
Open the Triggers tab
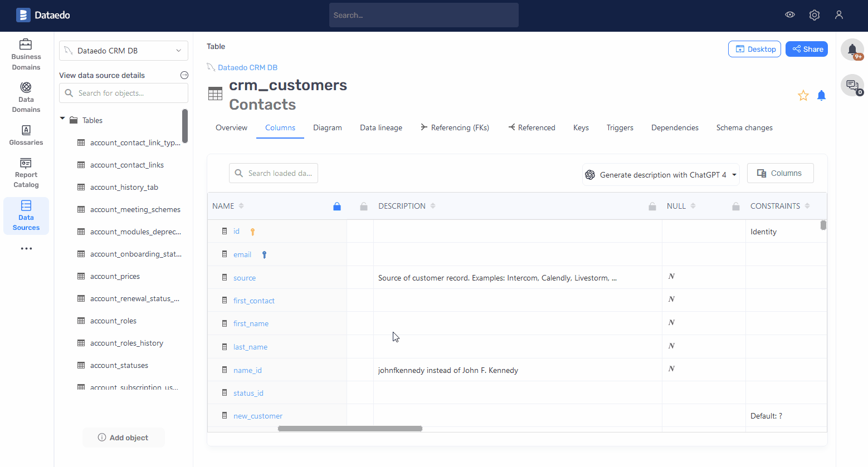click(620, 127)
